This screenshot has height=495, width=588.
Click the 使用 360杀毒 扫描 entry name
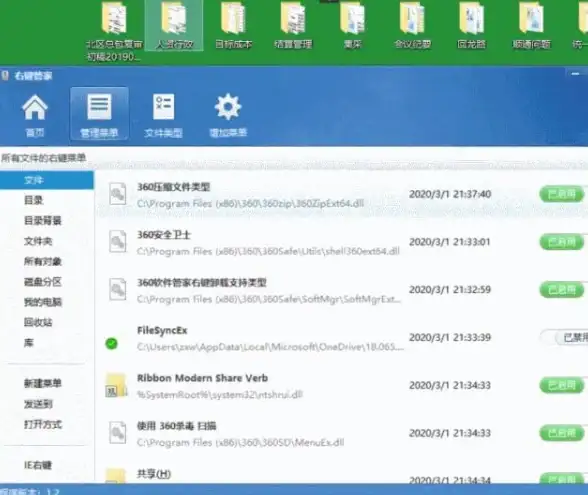point(176,426)
